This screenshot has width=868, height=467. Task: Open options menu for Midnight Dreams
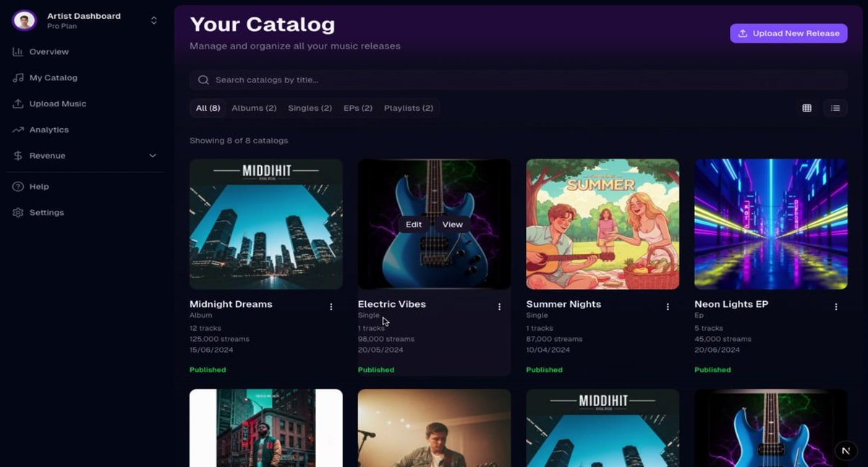point(331,307)
